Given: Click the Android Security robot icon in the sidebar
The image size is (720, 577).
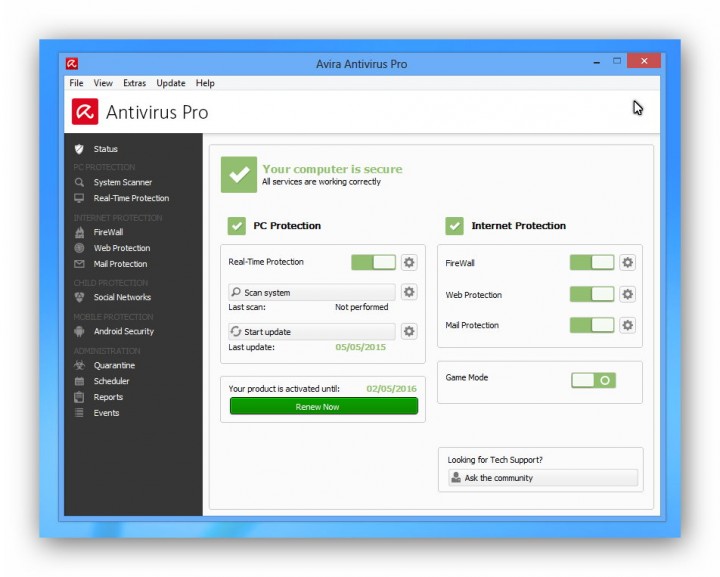Looking at the screenshot, I should (79, 331).
